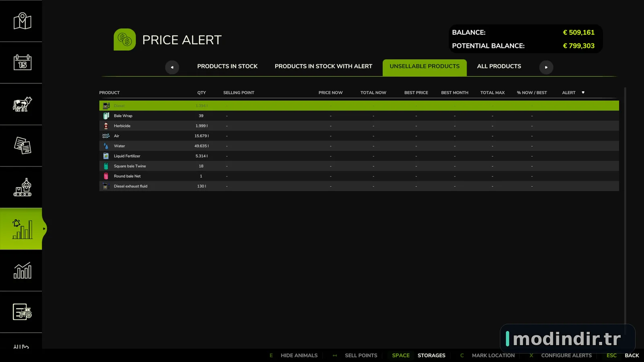Click the potential balance value € 799,303
This screenshot has height=362, width=644.
coord(578,46)
